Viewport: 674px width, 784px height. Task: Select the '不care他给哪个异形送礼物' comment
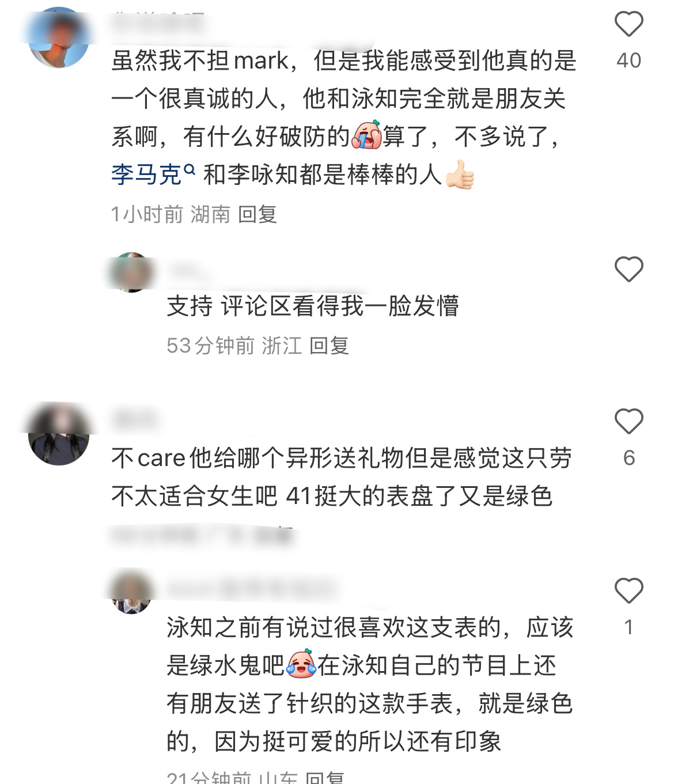342,477
